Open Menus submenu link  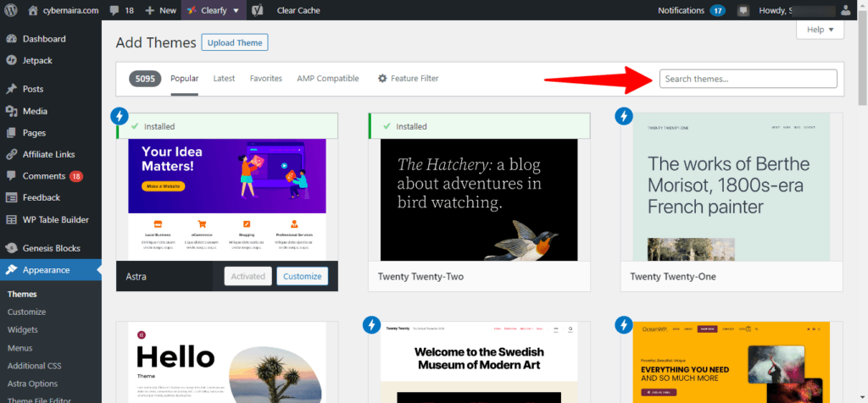(20, 348)
